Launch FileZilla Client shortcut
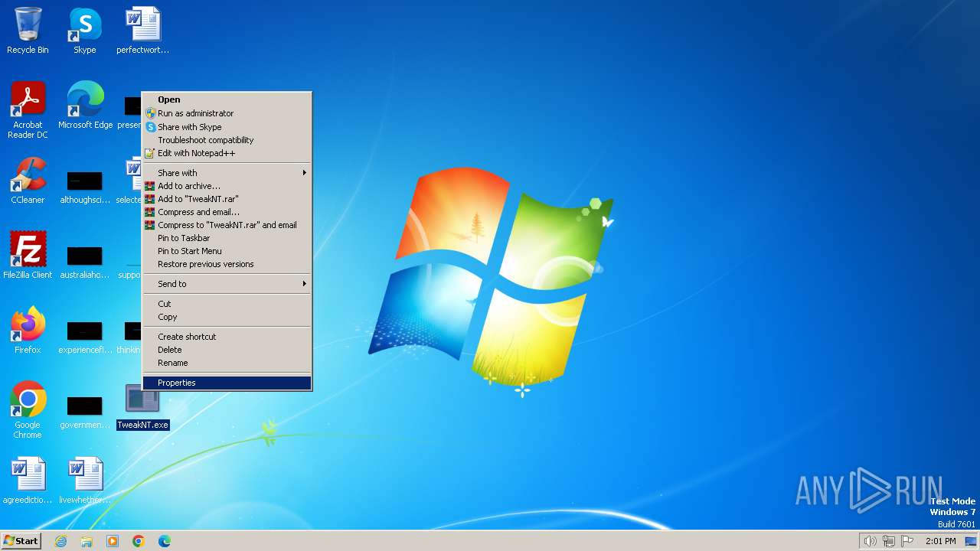The height and width of the screenshot is (551, 980). [x=28, y=256]
